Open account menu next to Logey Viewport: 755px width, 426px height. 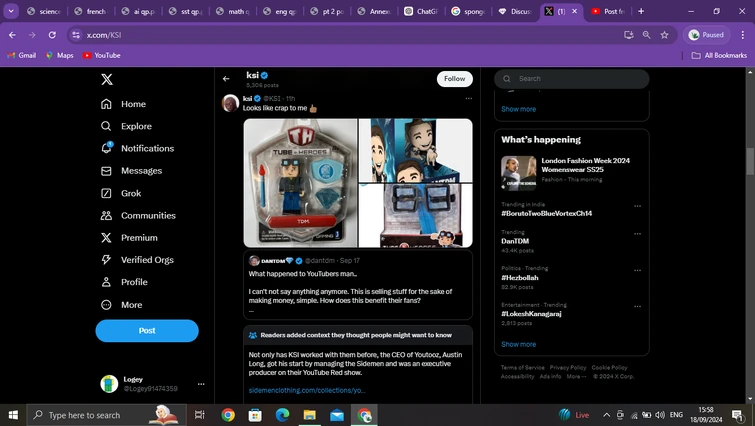[x=201, y=384]
